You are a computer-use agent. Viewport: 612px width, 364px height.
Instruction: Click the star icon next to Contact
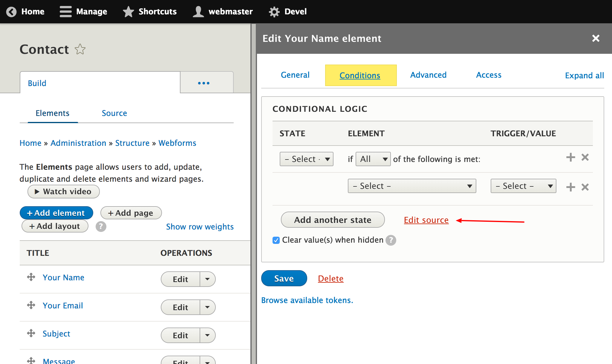click(x=80, y=49)
